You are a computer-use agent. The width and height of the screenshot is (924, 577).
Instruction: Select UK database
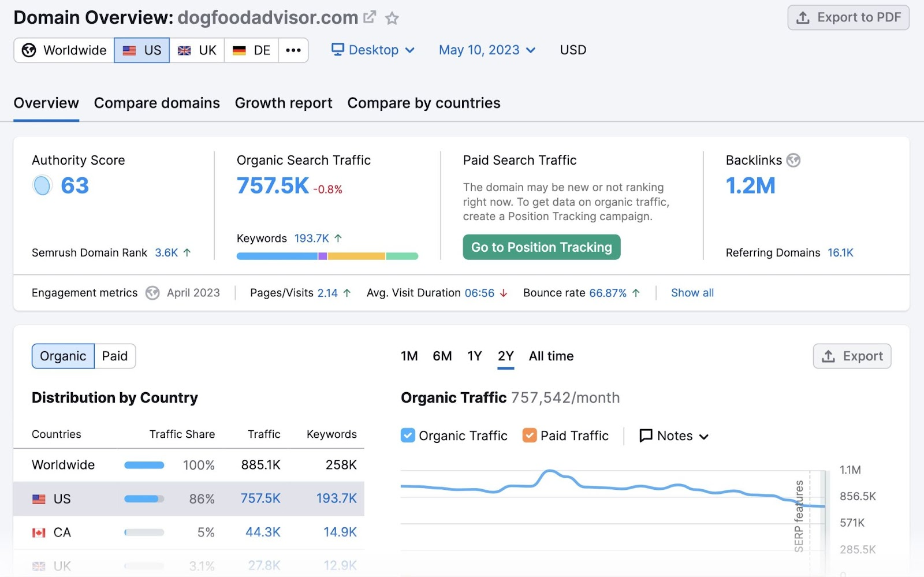coord(197,50)
